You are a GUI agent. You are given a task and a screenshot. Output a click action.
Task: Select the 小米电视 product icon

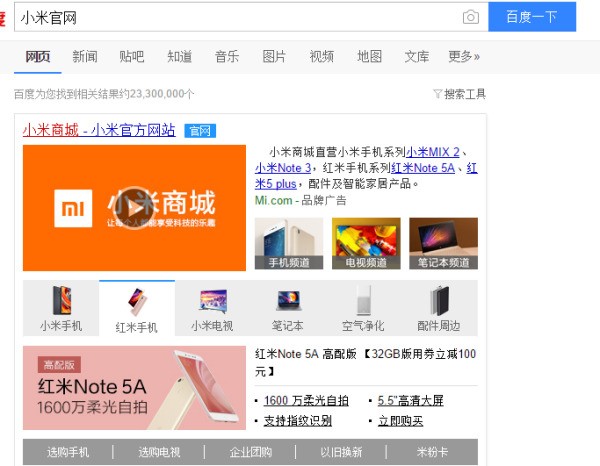(213, 308)
